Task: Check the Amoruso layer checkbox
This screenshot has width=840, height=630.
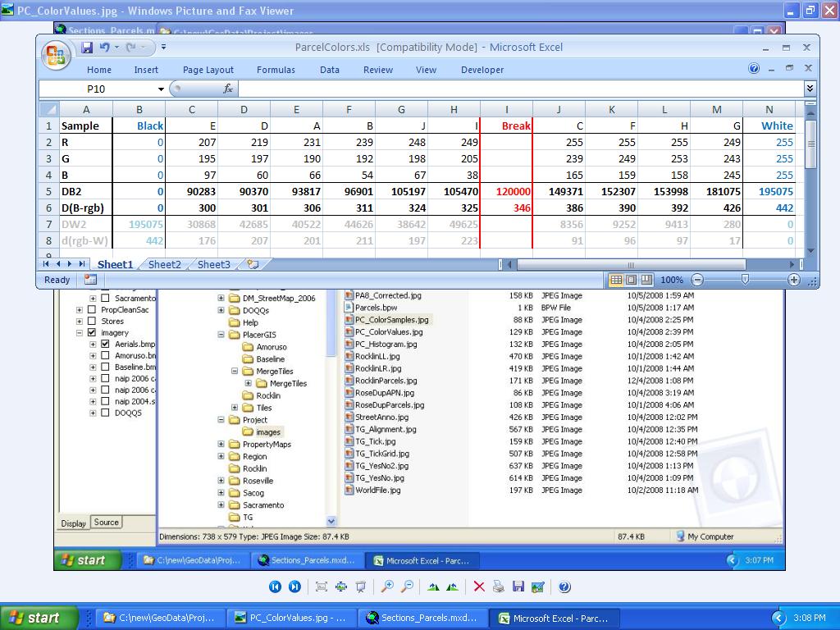Action: (106, 356)
